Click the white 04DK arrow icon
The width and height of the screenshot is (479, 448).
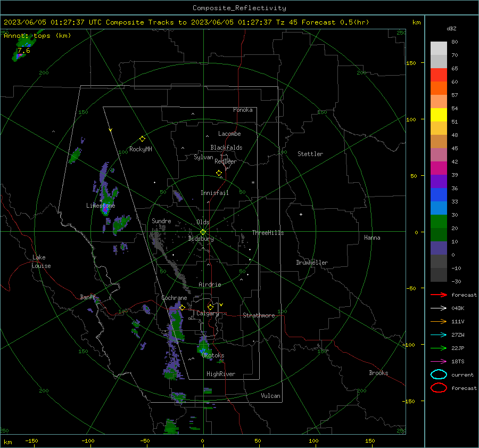coord(439,308)
